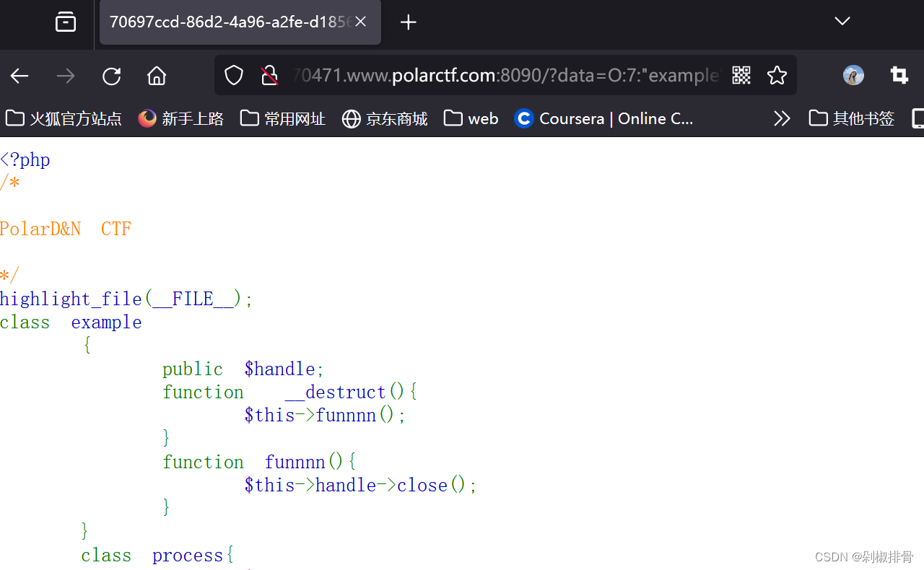Navigate back with the back arrow
This screenshot has height=570, width=924.
click(19, 75)
